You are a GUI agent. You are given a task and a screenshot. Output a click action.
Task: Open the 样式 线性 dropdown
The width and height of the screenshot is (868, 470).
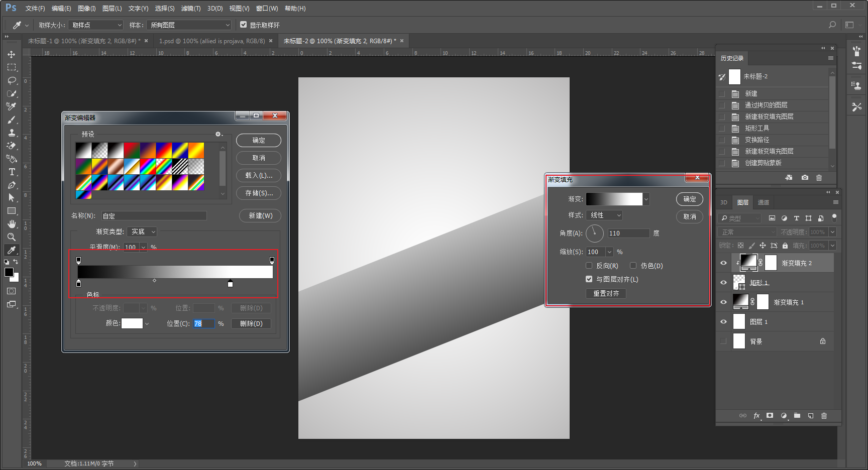604,215
